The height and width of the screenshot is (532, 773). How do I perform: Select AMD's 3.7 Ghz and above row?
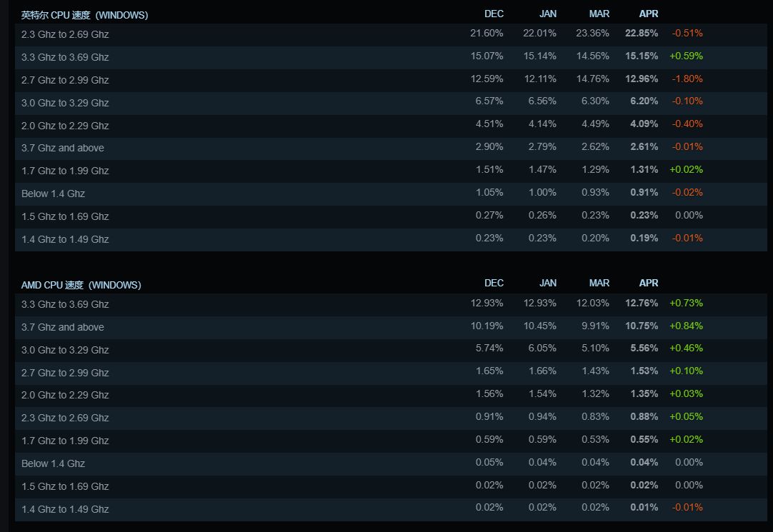point(63,327)
